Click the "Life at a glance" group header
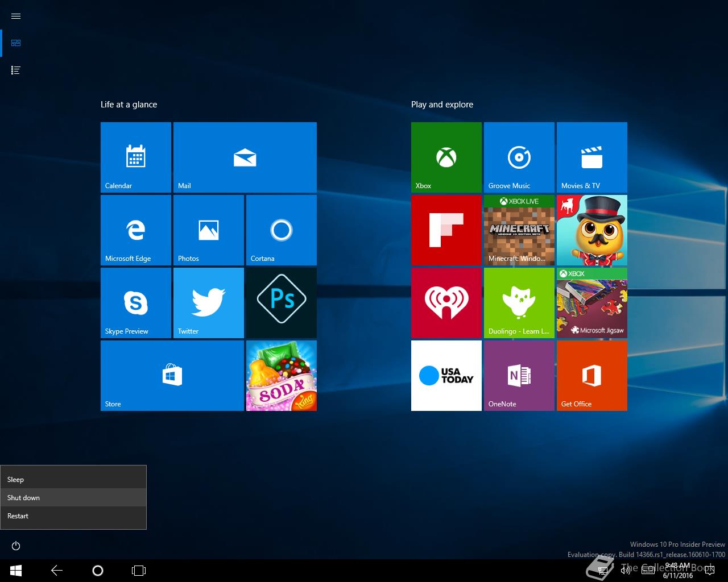 tap(129, 105)
